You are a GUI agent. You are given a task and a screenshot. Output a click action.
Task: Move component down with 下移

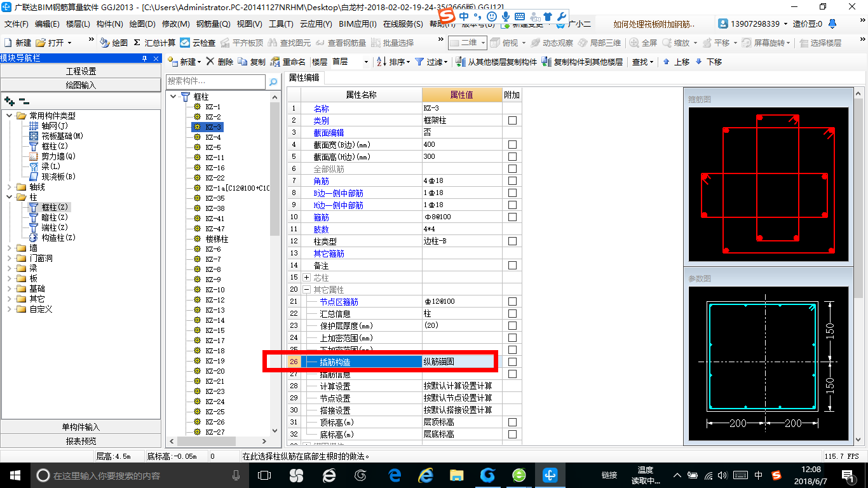coord(709,62)
